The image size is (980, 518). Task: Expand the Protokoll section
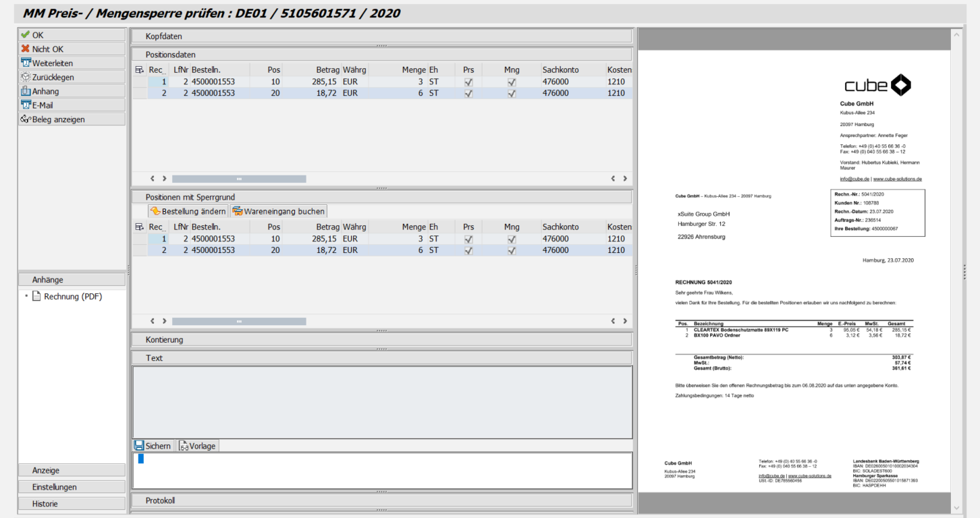click(160, 500)
